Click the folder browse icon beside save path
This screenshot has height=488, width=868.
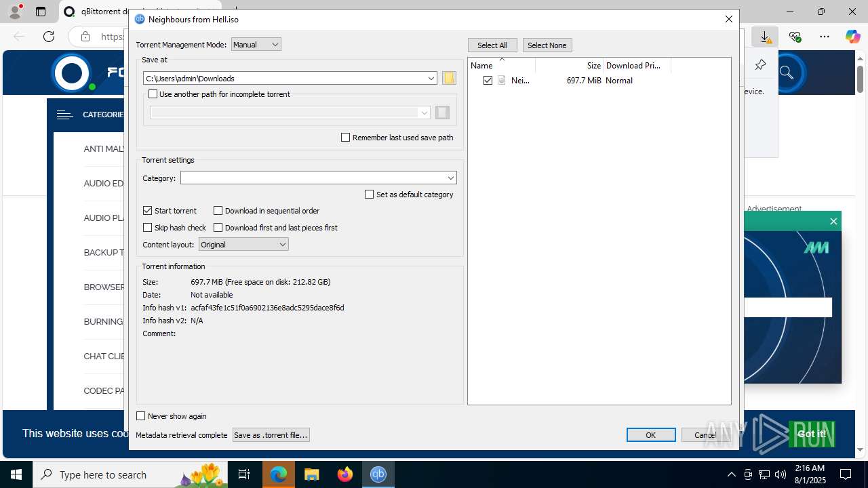(x=449, y=78)
